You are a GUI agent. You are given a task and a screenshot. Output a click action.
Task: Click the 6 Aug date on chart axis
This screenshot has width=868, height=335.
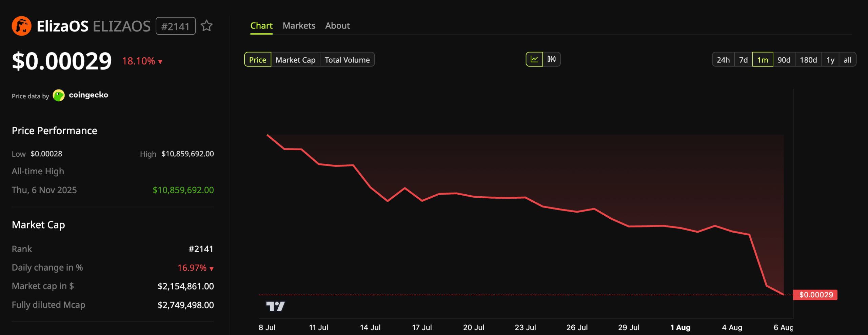click(x=783, y=328)
